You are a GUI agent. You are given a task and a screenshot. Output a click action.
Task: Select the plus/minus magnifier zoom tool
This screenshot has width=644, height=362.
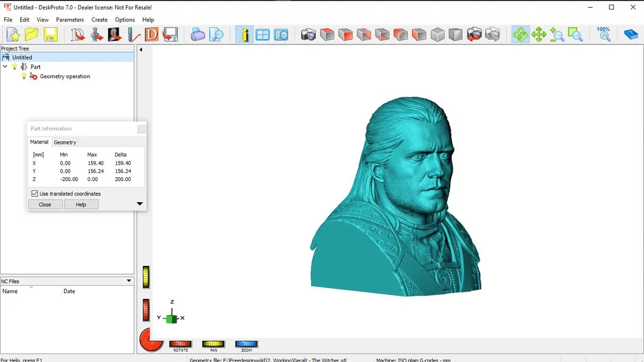click(557, 35)
